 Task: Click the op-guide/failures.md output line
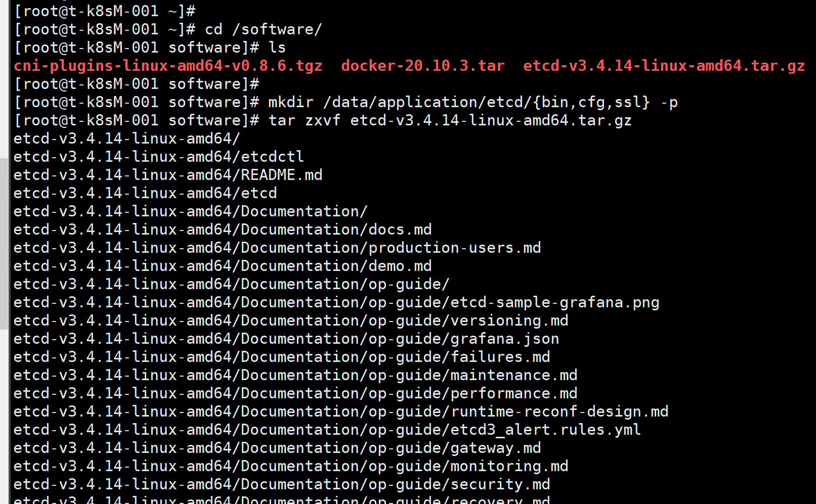[282, 357]
